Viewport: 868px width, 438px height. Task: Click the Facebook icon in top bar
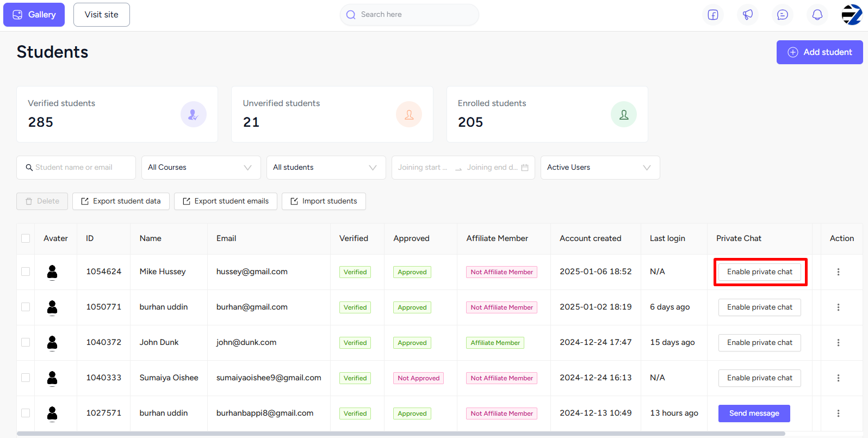(713, 15)
